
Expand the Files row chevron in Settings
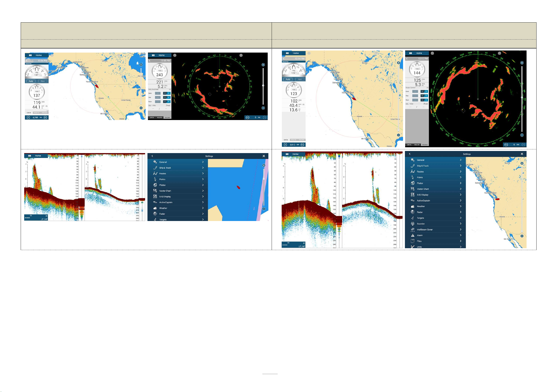coord(461,241)
